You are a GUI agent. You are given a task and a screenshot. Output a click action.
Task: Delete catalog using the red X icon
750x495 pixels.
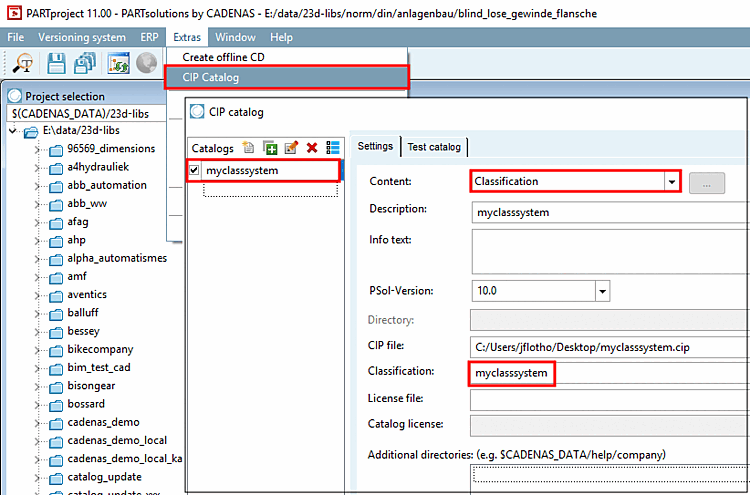point(312,148)
